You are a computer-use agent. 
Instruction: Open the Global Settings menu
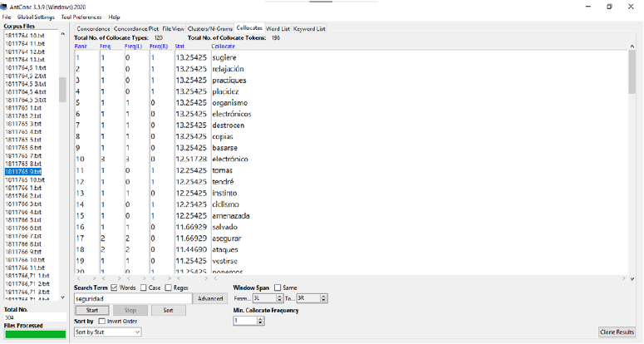click(x=36, y=17)
